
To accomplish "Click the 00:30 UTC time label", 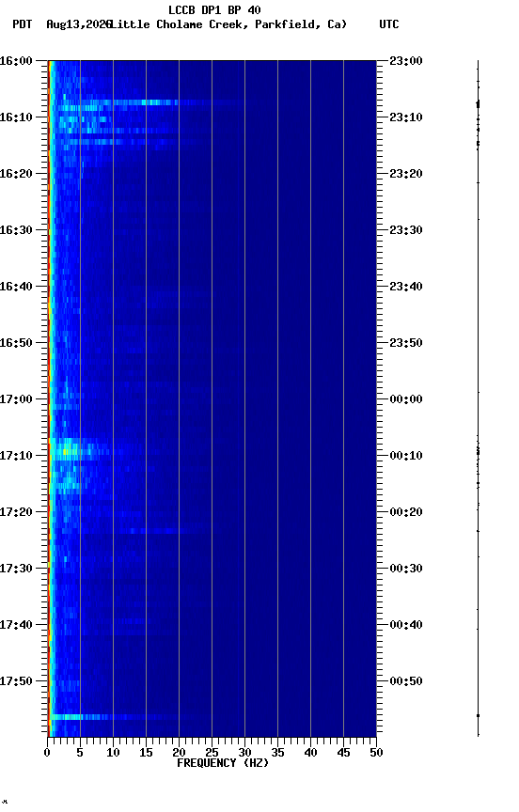I will (x=406, y=570).
